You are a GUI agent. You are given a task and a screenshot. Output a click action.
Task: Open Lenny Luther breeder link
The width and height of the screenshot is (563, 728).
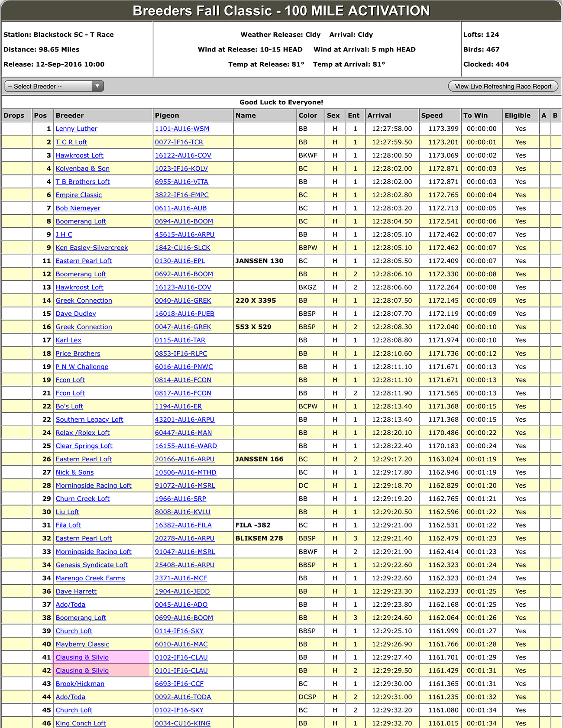(x=76, y=129)
